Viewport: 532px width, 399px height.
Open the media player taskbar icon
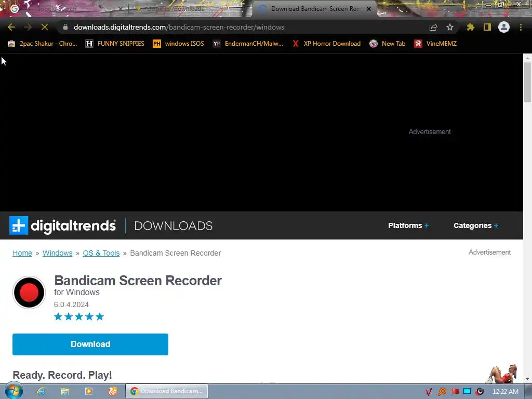click(88, 392)
